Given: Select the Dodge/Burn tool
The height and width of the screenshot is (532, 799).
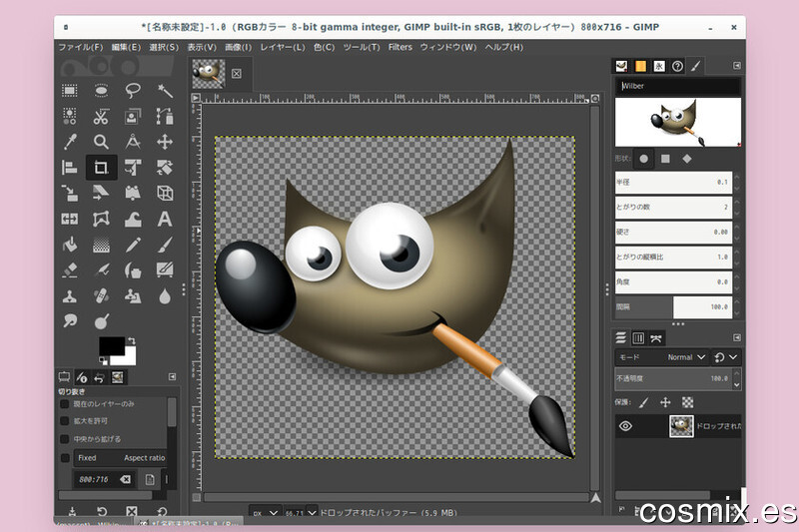Looking at the screenshot, I should (x=101, y=321).
